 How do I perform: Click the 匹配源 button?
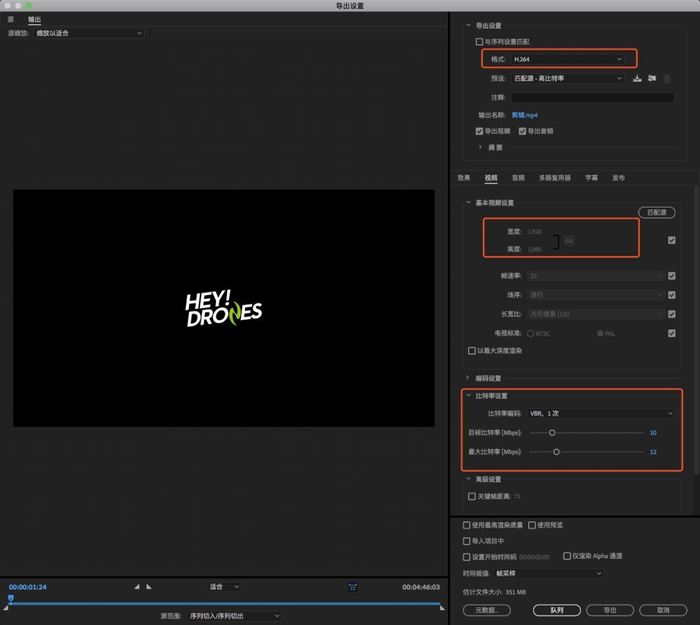point(657,212)
